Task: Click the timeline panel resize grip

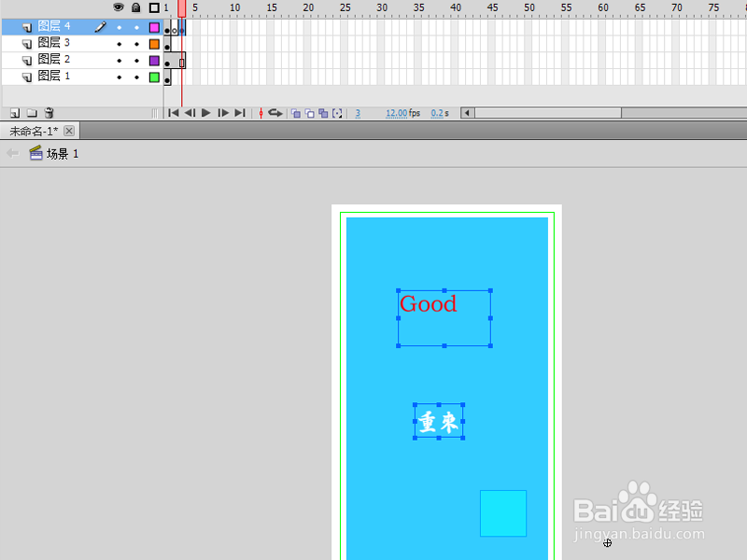Action: tap(154, 113)
